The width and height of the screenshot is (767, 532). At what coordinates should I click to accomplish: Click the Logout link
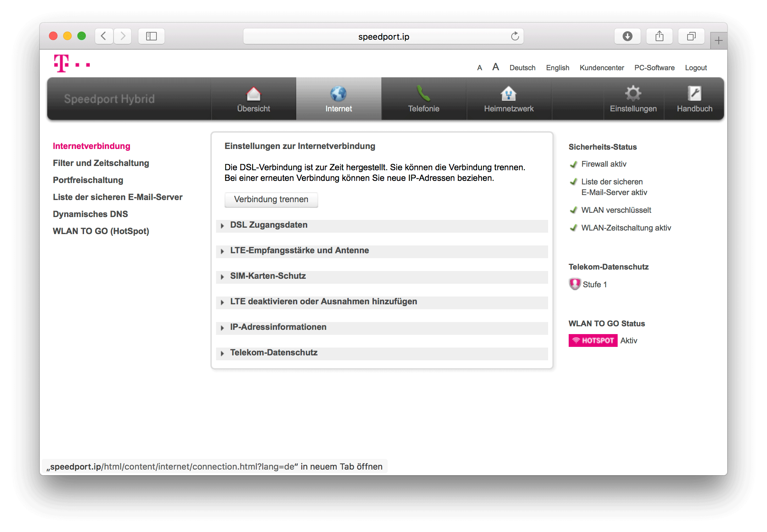point(696,68)
